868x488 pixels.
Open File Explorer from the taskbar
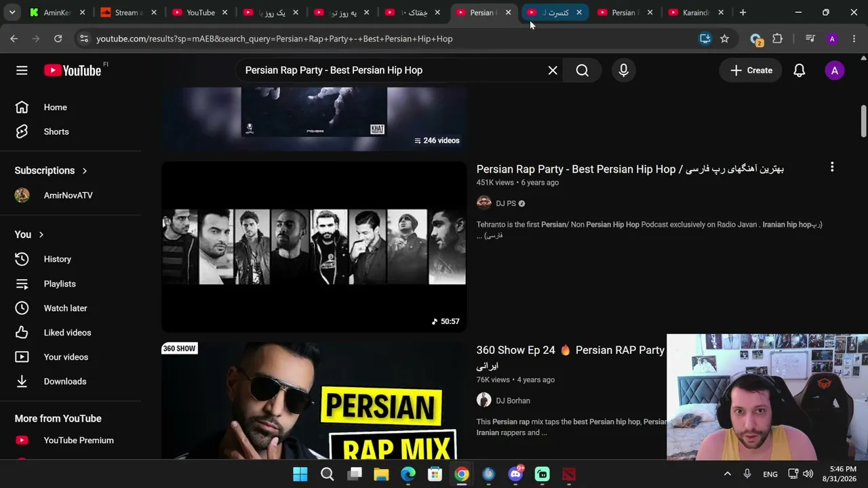point(380,474)
